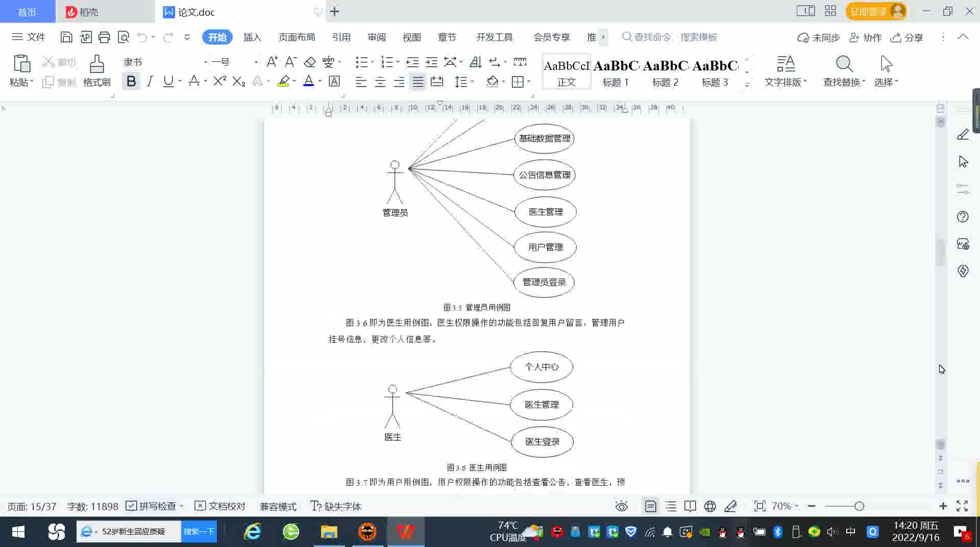This screenshot has height=547, width=980.
Task: Click the 立即登录 login button
Action: pos(876,11)
